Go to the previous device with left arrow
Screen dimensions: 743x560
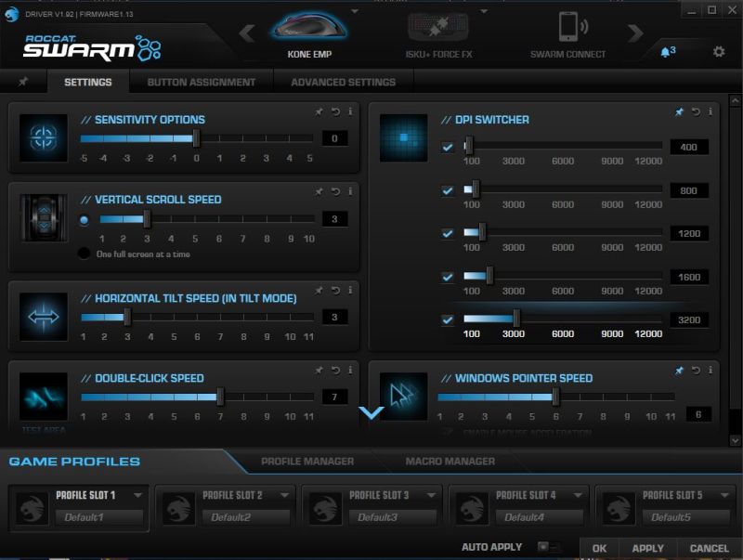coord(247,33)
